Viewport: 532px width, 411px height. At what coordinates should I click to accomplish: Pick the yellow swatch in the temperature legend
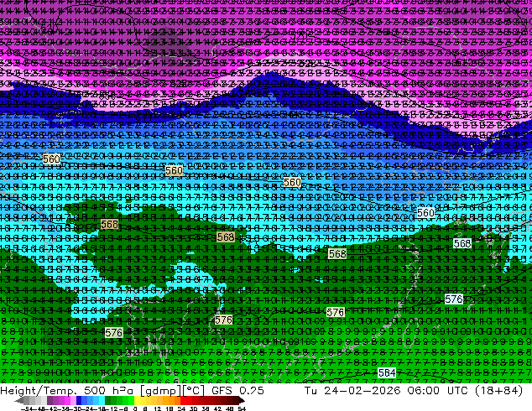click(137, 400)
